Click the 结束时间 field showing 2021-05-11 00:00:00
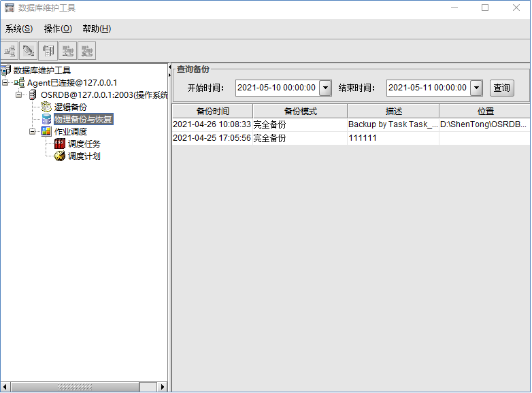This screenshot has width=532, height=393. [x=429, y=88]
